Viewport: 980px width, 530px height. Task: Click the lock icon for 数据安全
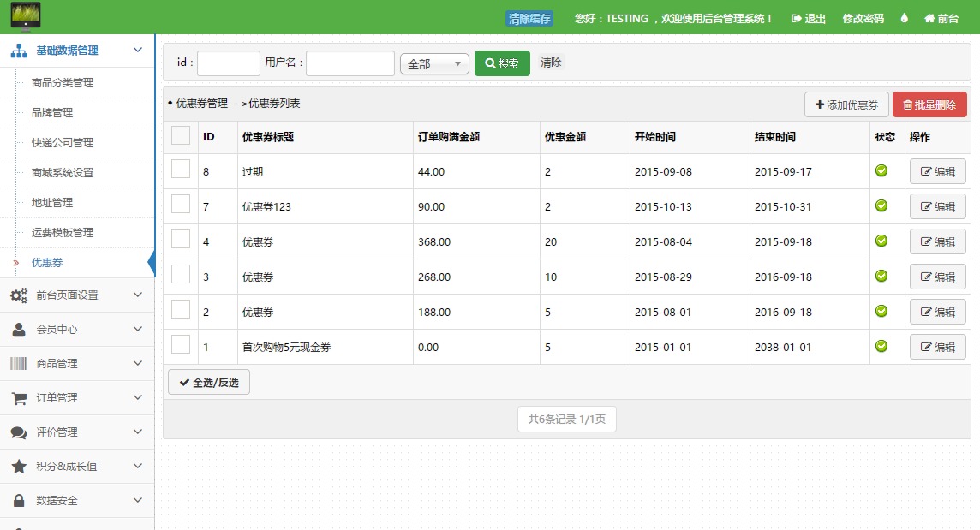tap(19, 501)
